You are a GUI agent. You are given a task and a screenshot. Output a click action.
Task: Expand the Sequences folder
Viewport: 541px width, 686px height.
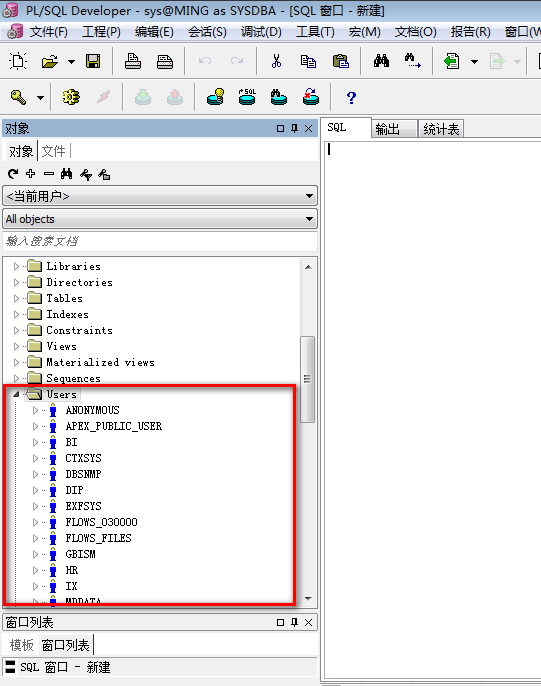tap(16, 378)
